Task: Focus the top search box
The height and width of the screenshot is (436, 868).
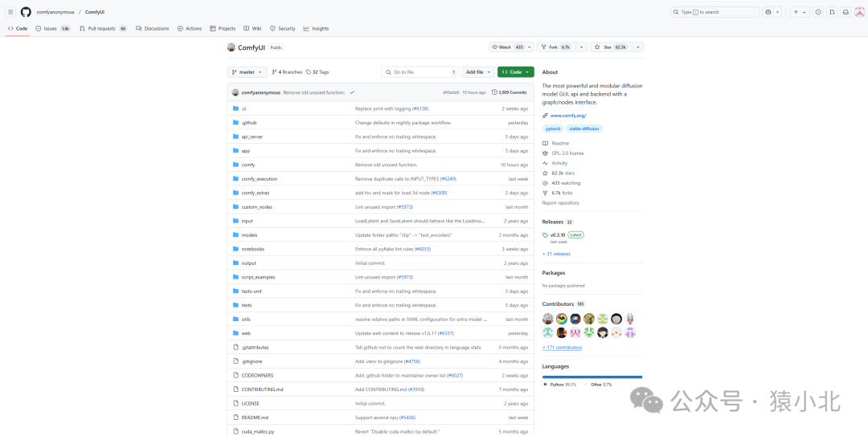Action: (715, 11)
